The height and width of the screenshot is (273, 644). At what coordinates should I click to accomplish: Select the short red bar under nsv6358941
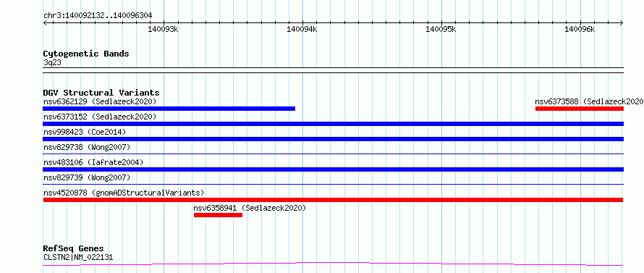218,215
